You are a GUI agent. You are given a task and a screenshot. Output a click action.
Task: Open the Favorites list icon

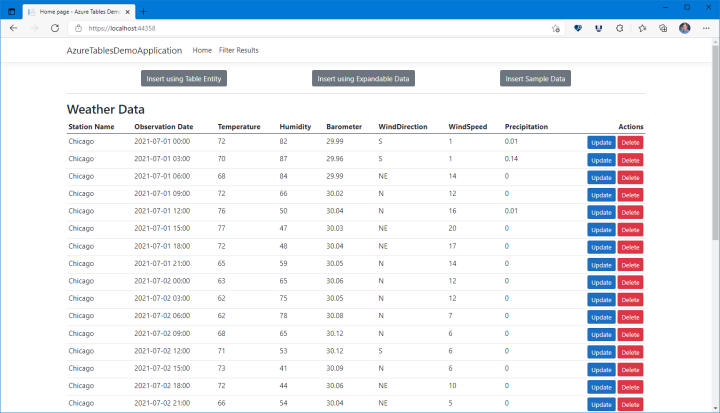click(x=642, y=29)
